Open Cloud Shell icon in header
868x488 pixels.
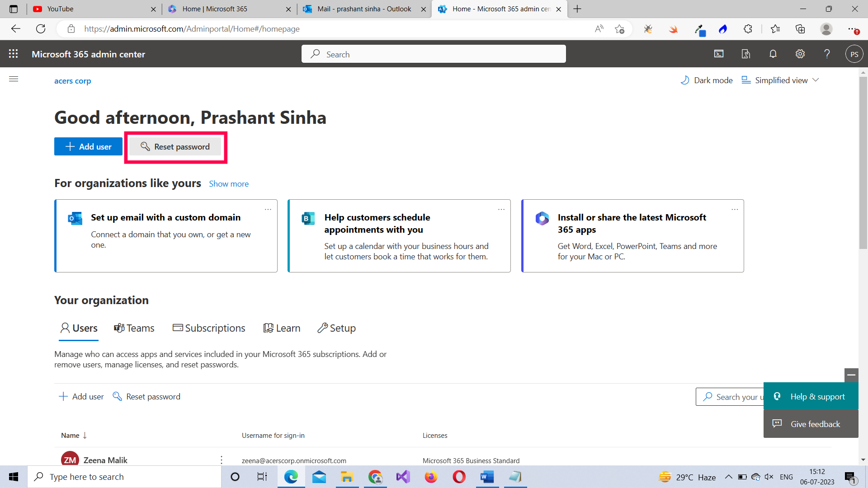[719, 54]
